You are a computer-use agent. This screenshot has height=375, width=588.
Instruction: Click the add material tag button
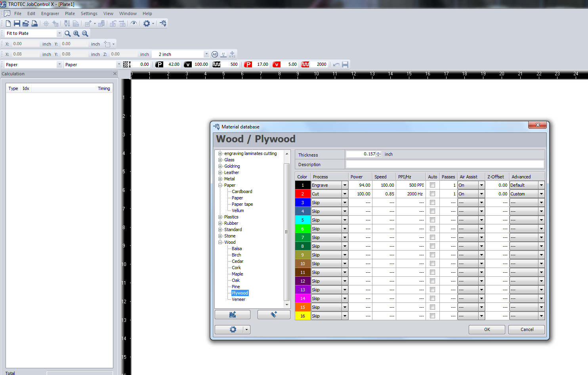[x=274, y=314]
